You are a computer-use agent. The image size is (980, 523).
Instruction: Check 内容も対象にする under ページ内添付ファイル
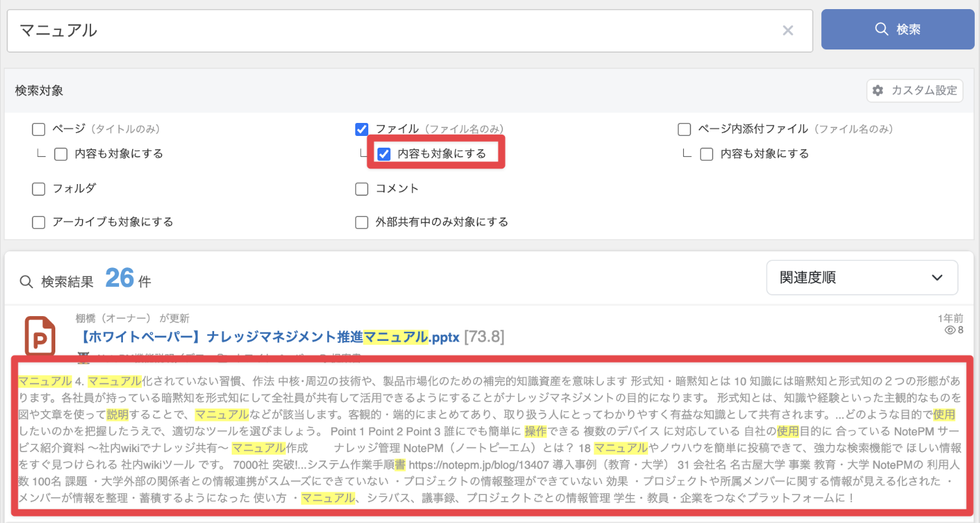(707, 154)
